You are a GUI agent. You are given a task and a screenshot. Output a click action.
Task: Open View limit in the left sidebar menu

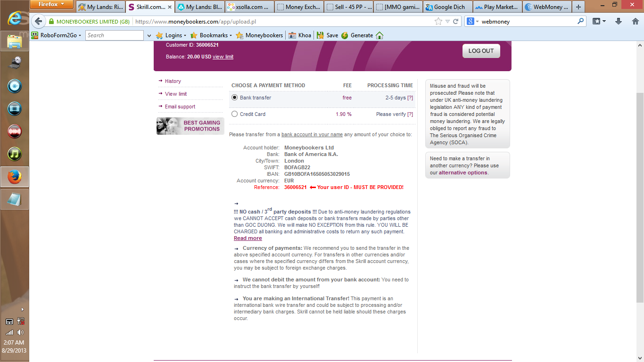[x=176, y=94]
